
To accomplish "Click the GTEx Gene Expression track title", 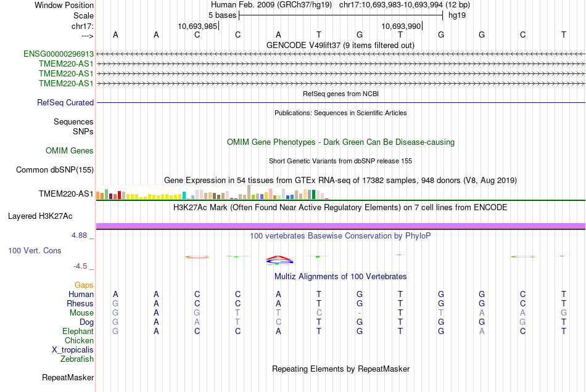I will point(340,181).
